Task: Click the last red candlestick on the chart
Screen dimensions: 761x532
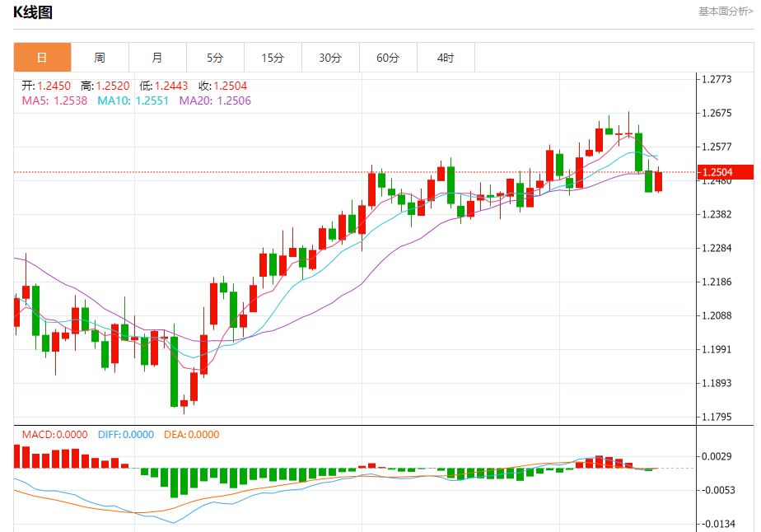Action: [x=659, y=181]
